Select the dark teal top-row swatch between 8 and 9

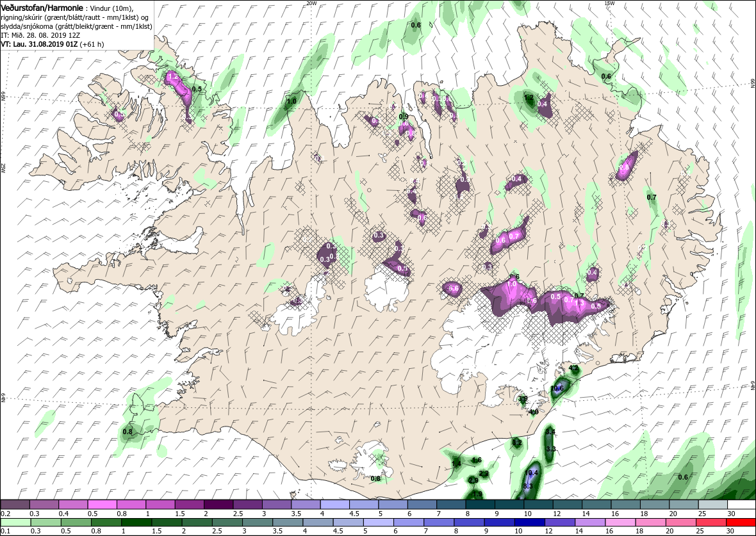(x=479, y=505)
